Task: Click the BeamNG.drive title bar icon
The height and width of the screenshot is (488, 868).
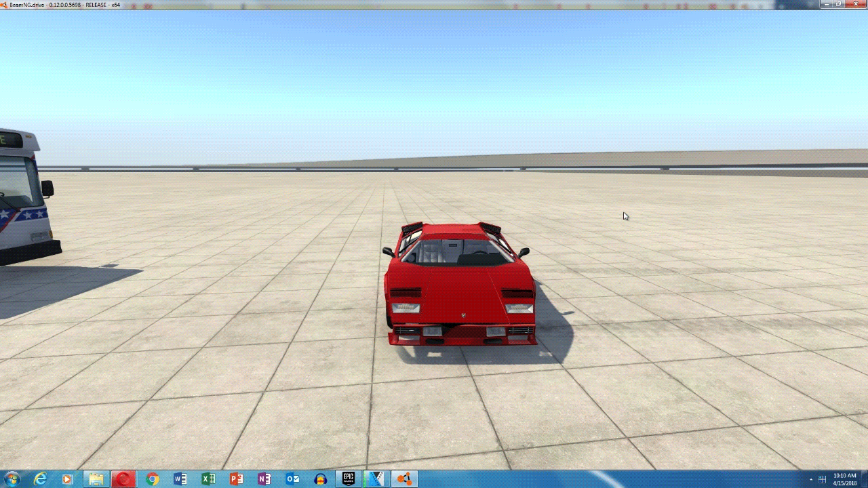Action: point(4,4)
